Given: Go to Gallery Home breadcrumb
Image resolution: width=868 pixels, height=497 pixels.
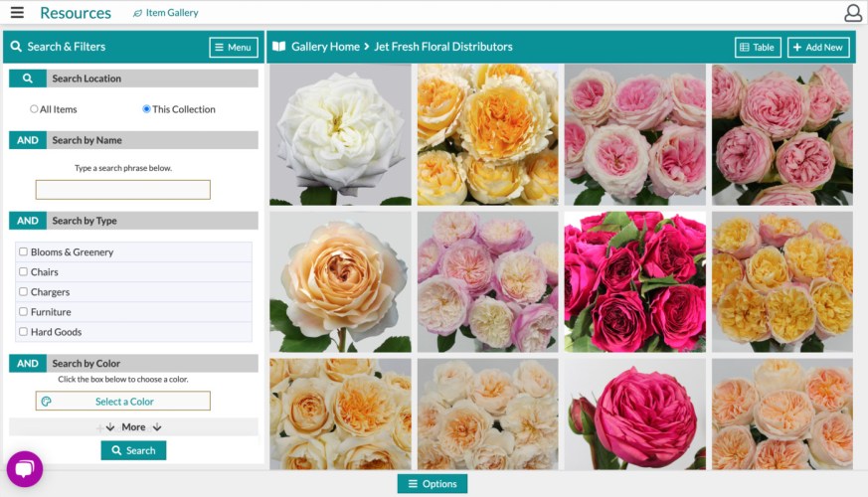Looking at the screenshot, I should click(325, 47).
